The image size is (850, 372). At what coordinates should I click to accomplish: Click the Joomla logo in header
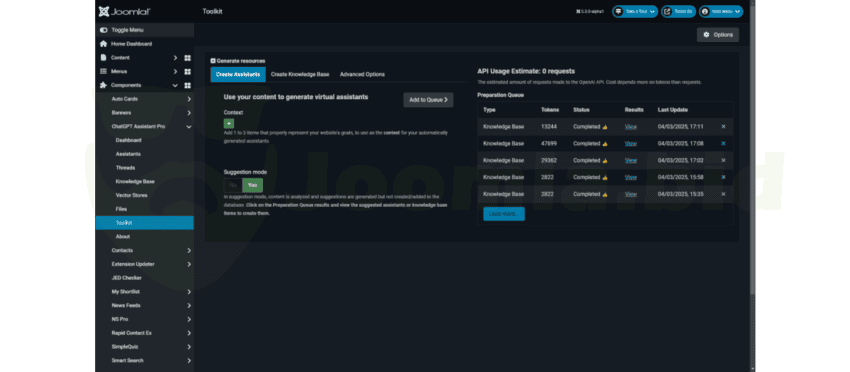pos(125,11)
